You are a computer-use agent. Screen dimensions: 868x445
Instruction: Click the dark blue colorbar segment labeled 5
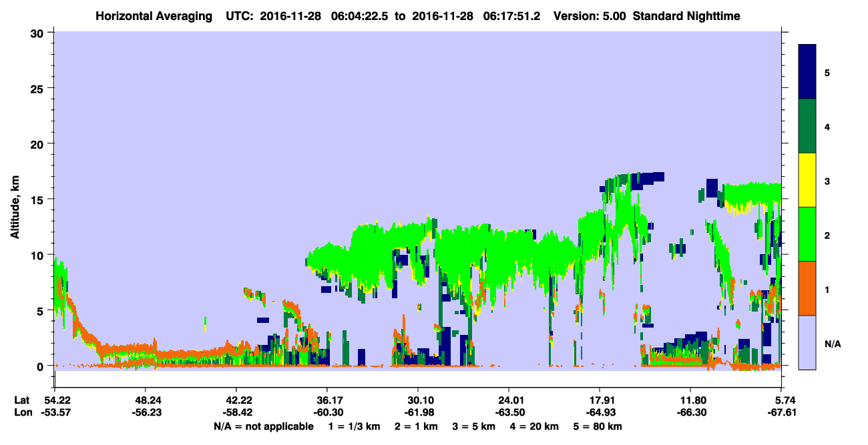click(807, 71)
